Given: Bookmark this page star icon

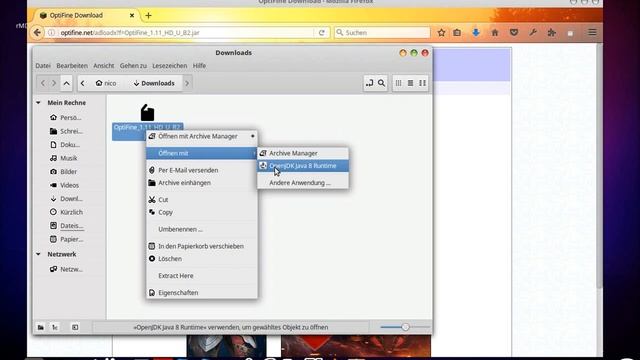Looking at the screenshot, I should (441, 33).
